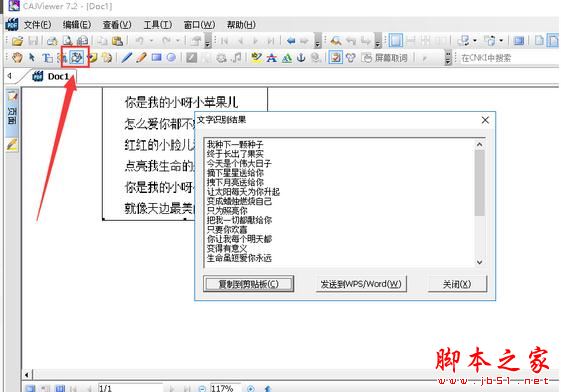
Task: Click the recognition result vertical scrollbar thumb
Action: [x=479, y=183]
